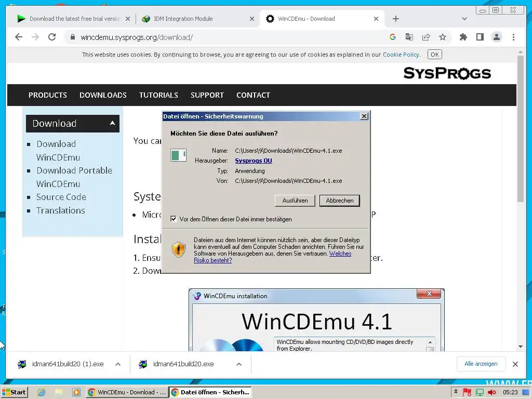532x399 pixels.
Task: Open Source Code sidebar link
Action: click(61, 197)
